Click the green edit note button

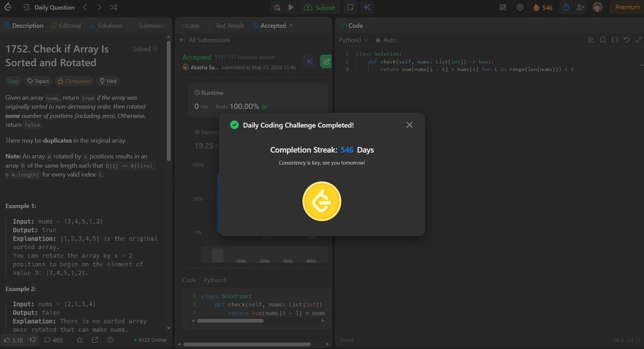[325, 62]
